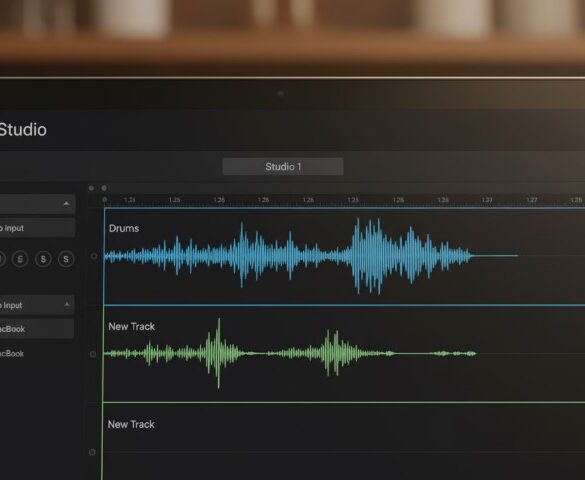This screenshot has height=480, width=585.
Task: Click the Input field without an arrow
Action: coord(37,228)
